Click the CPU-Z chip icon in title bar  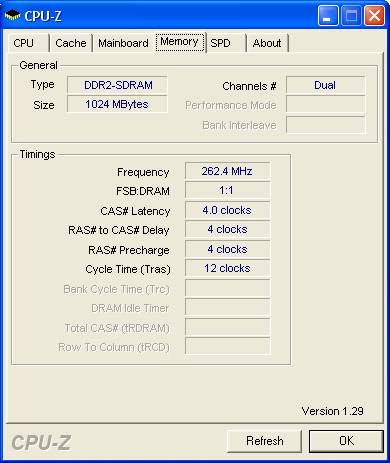(x=13, y=16)
